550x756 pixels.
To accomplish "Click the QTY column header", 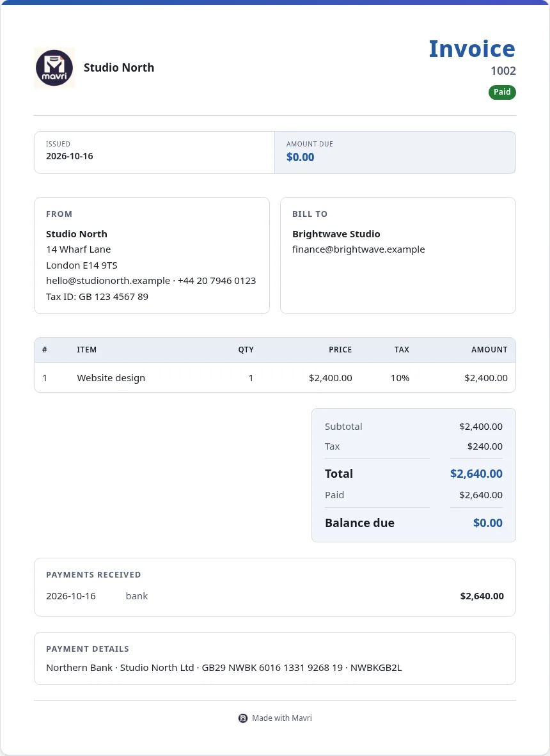I will point(246,350).
